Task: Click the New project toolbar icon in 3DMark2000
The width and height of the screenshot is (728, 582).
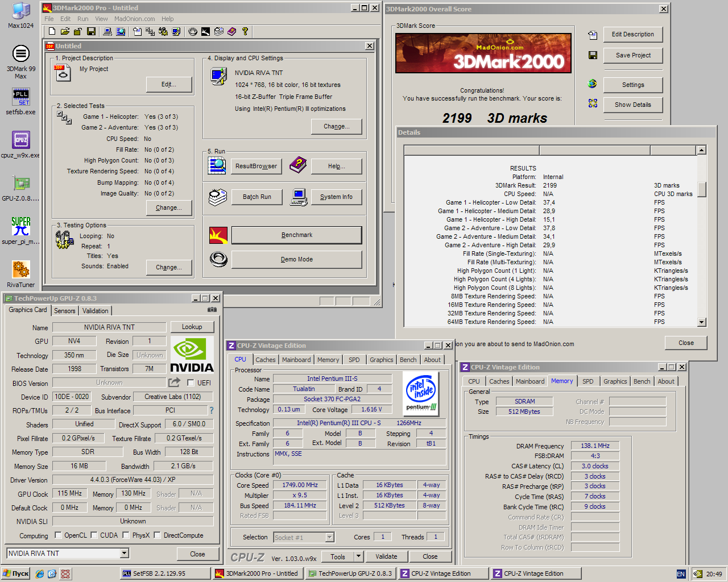Action: (52, 31)
